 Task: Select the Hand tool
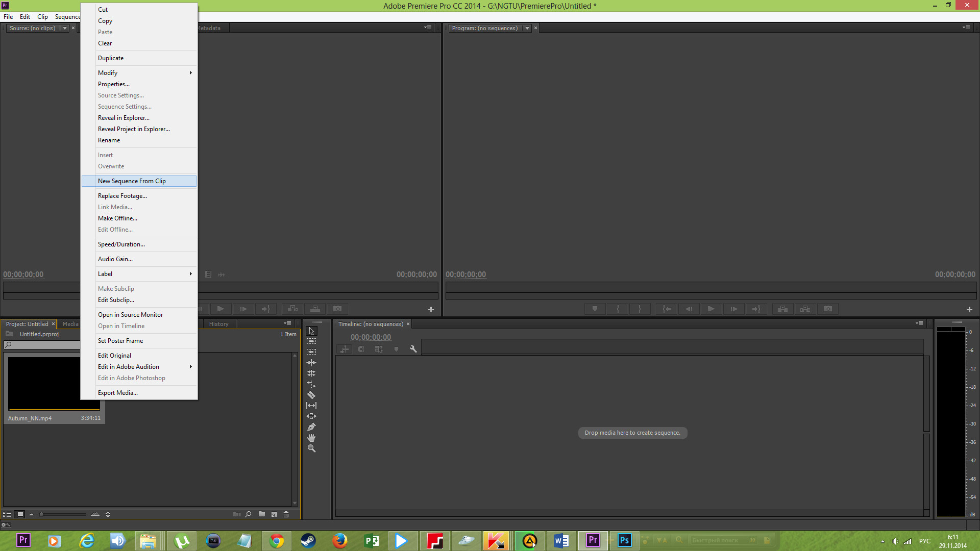(311, 438)
